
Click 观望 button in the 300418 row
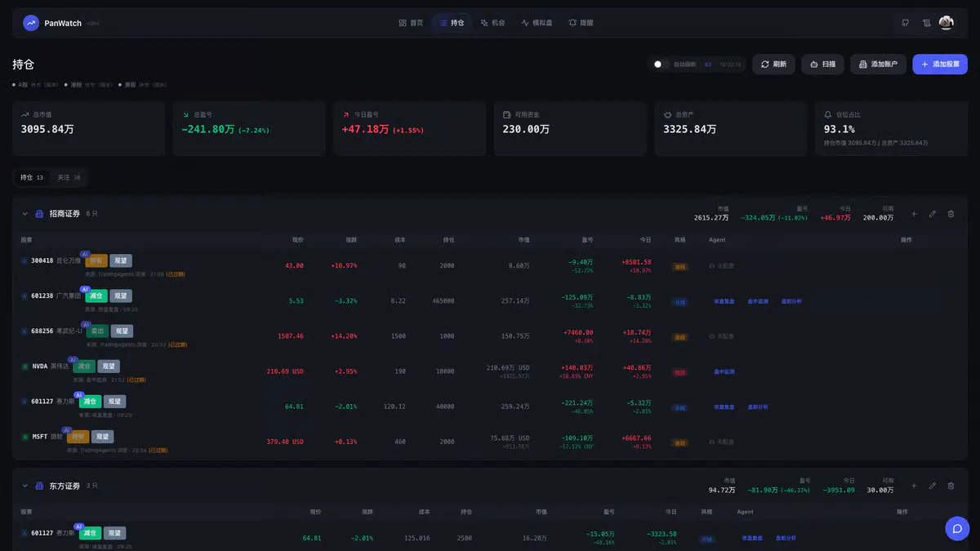coord(121,261)
